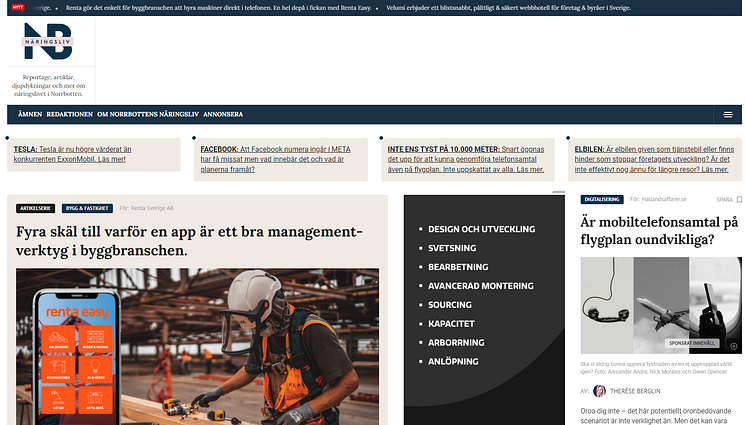Go to Om Norrbottens Näringsliv page
This screenshot has height=425, width=746.
click(x=147, y=114)
